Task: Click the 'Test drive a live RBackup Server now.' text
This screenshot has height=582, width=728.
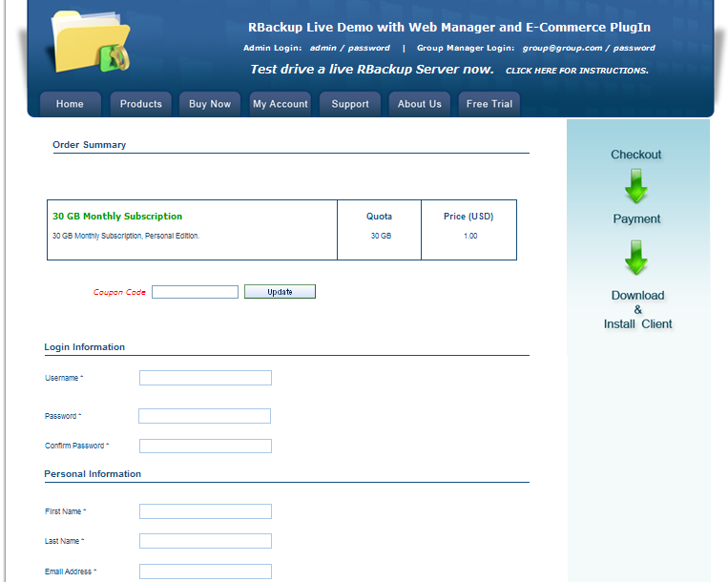Action: 372,69
